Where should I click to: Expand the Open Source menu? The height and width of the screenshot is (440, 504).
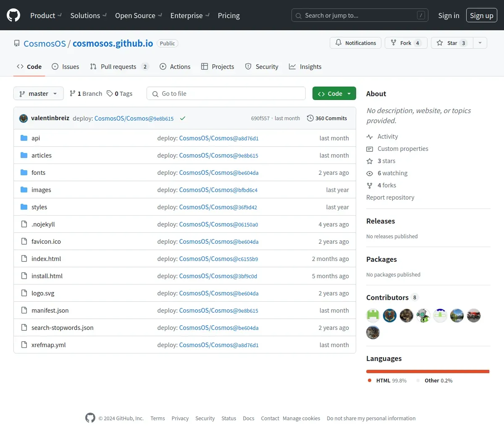point(139,16)
